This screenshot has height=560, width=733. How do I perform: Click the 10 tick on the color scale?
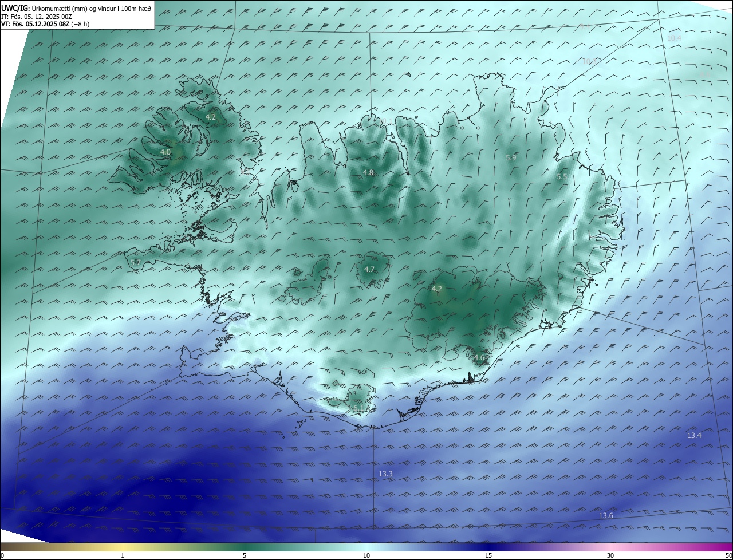(x=366, y=555)
